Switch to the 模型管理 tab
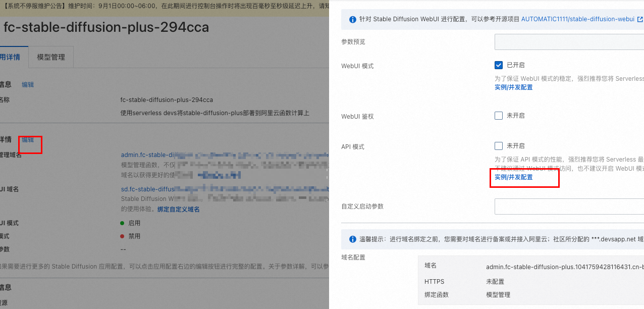Image resolution: width=644 pixels, height=309 pixels. (x=51, y=57)
